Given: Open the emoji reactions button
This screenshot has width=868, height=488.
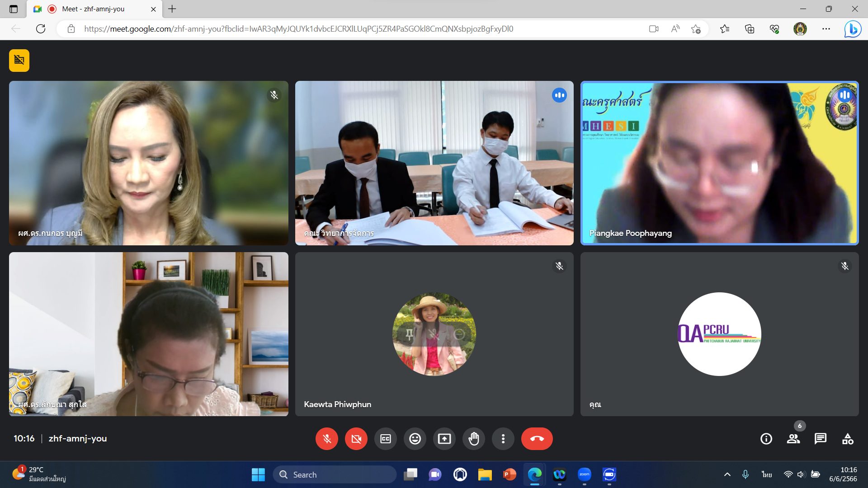Looking at the screenshot, I should tap(415, 439).
